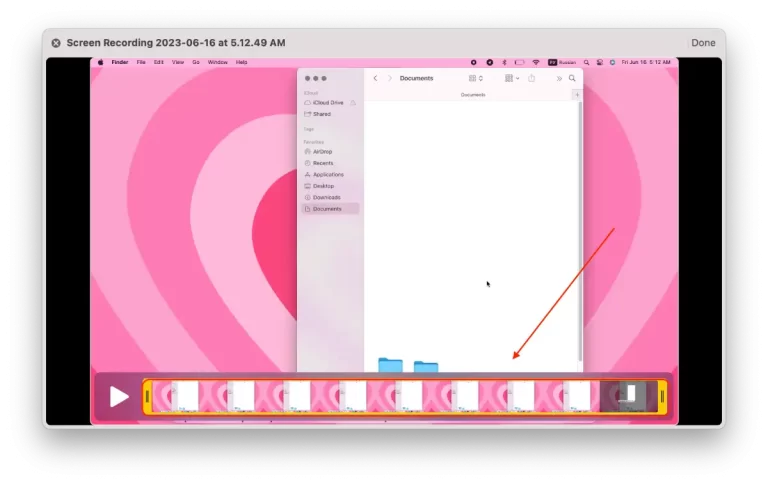The image size is (768, 485).
Task: Expand the Finder toolbar overflow chevrons
Action: pos(559,78)
